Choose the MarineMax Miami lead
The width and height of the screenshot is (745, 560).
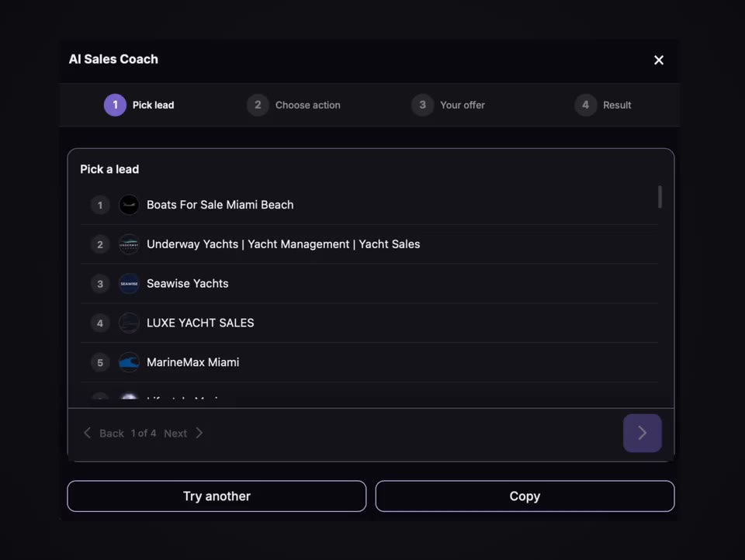pos(369,362)
